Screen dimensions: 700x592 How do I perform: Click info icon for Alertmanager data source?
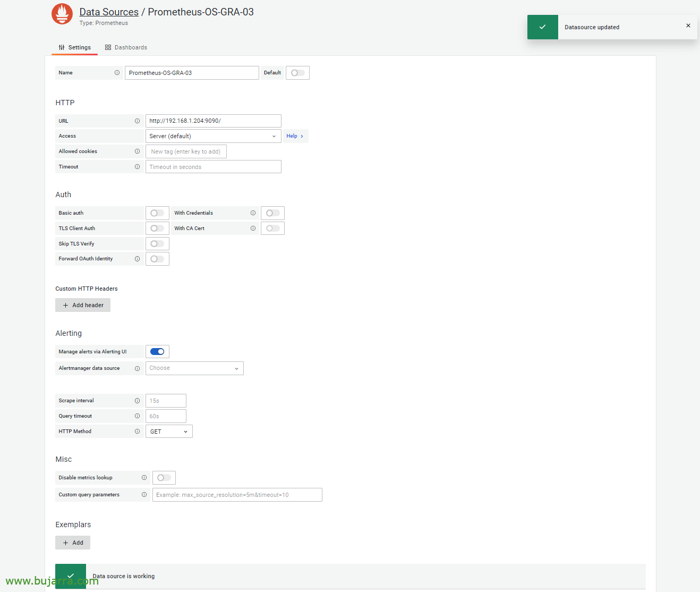(x=137, y=368)
